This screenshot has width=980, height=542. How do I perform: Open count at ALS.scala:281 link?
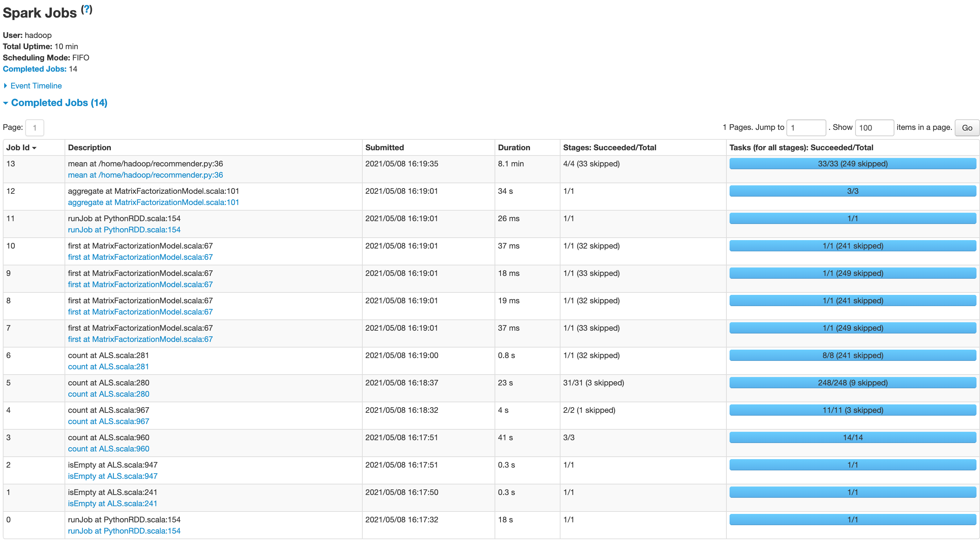pyautogui.click(x=108, y=366)
